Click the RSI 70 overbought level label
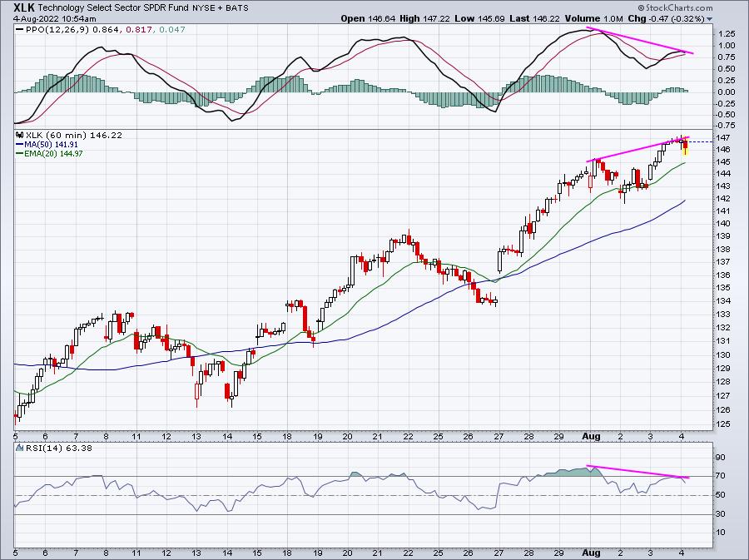749x560 pixels. click(720, 475)
